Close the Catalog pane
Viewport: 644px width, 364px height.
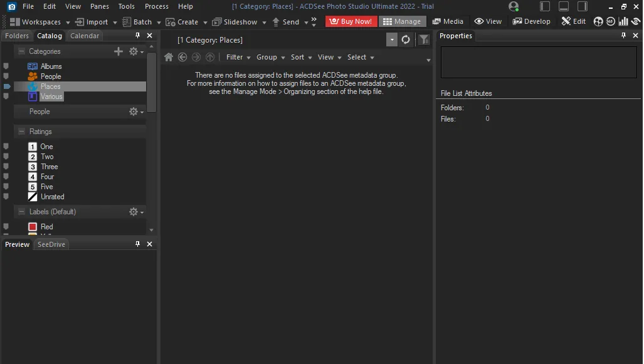149,36
